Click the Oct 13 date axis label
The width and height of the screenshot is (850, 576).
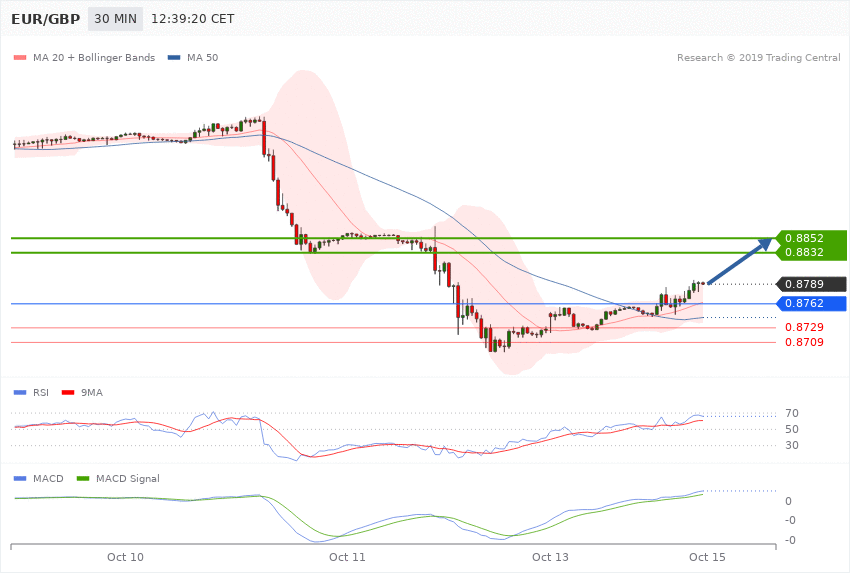point(550,557)
